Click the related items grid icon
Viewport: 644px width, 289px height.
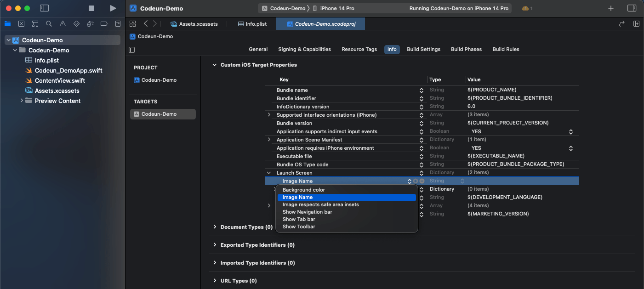click(133, 23)
